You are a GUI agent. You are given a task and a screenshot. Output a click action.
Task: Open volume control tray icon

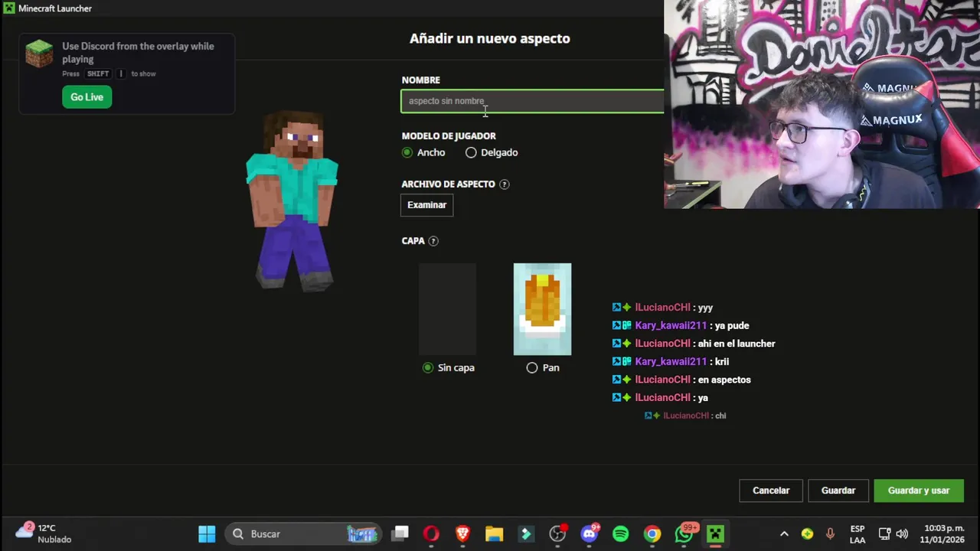[902, 534]
